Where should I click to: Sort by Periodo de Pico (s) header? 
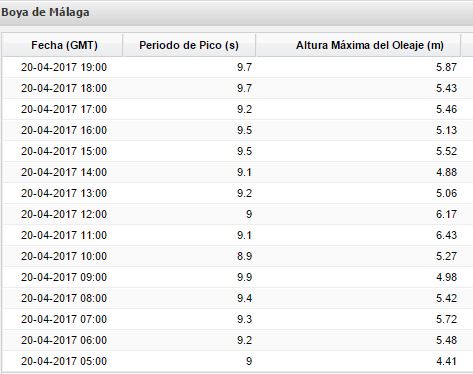[189, 45]
